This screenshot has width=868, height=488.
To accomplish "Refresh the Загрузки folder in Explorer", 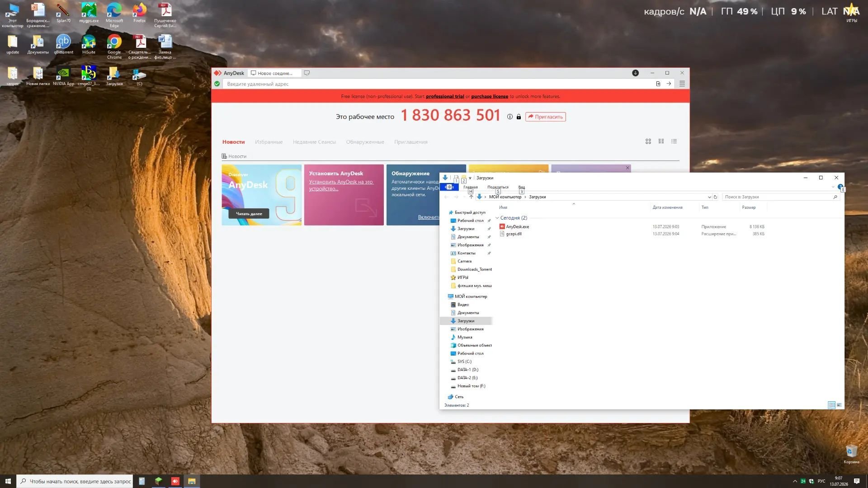I will [x=715, y=197].
